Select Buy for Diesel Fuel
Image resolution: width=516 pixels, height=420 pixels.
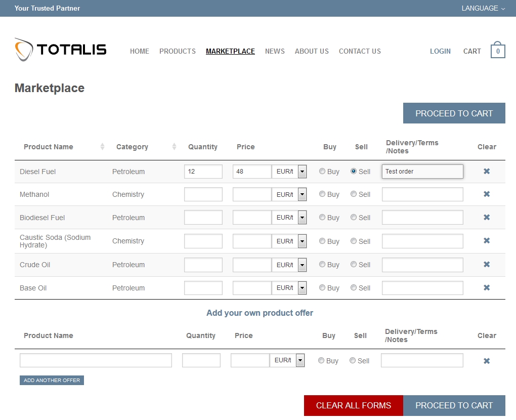(322, 172)
